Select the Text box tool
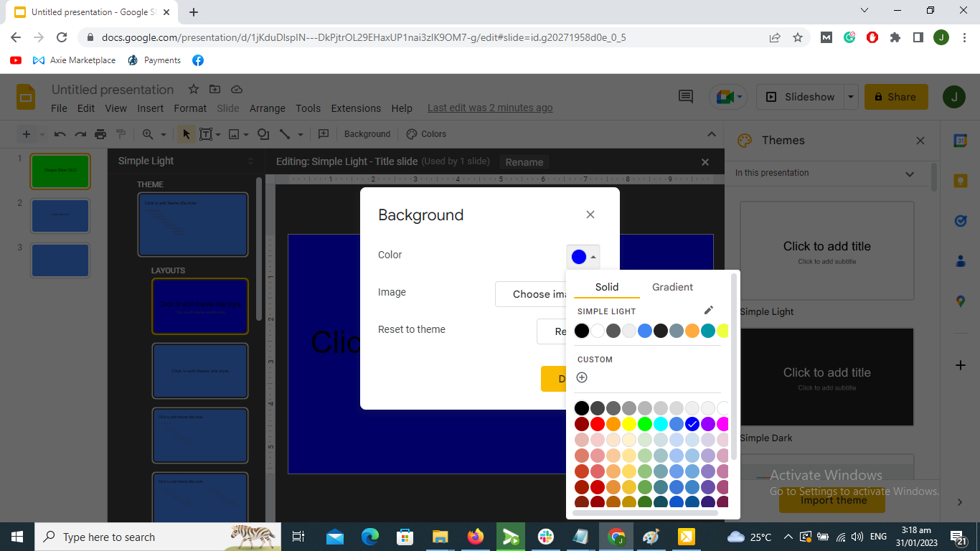 [206, 134]
